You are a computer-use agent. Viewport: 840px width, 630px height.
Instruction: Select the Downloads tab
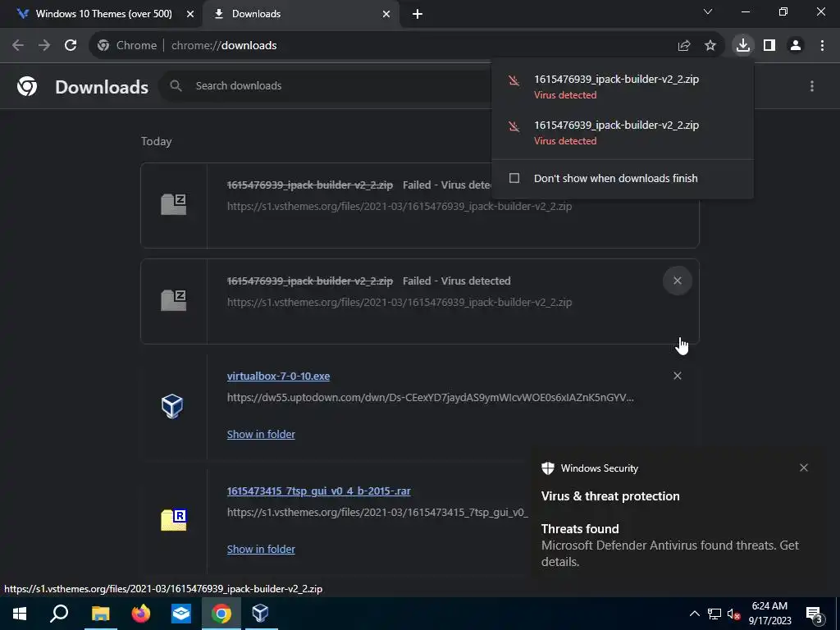301,14
